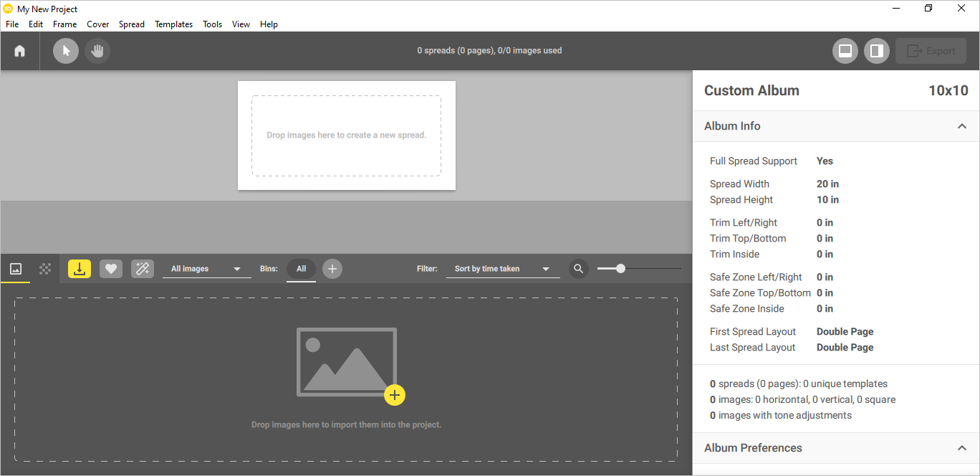The height and width of the screenshot is (476, 980).
Task: Toggle the bottom panel visibility
Action: (845, 50)
